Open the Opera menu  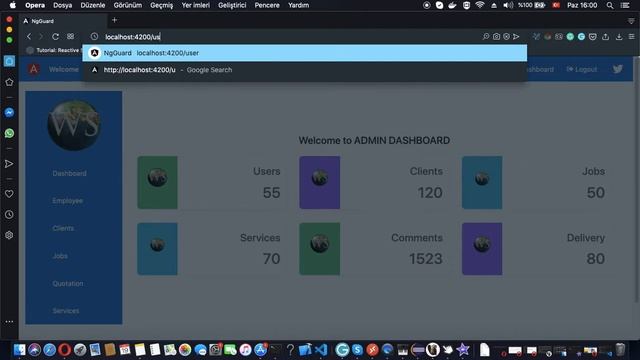tap(35, 5)
